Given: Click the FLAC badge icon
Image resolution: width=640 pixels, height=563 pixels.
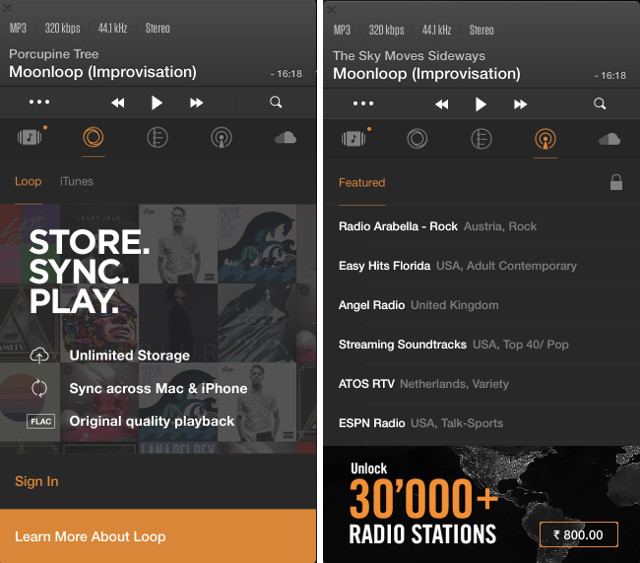Looking at the screenshot, I should coord(41,421).
